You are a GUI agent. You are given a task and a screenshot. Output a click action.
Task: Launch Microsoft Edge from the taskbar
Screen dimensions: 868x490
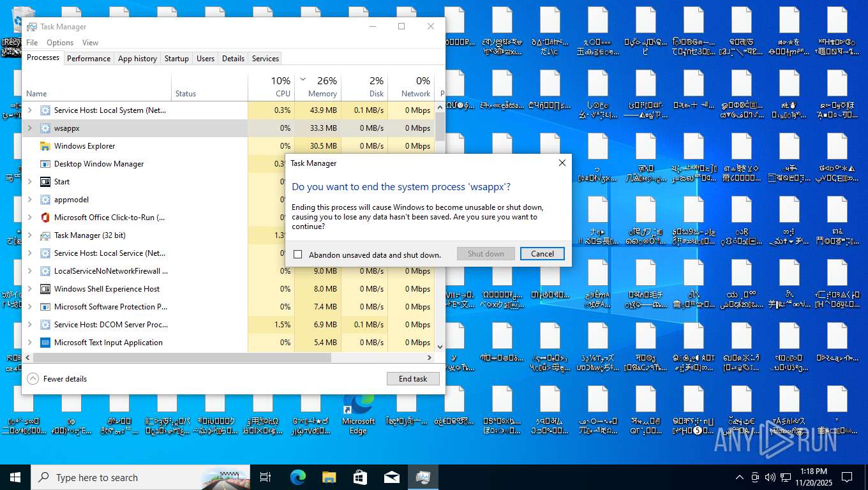coord(298,477)
